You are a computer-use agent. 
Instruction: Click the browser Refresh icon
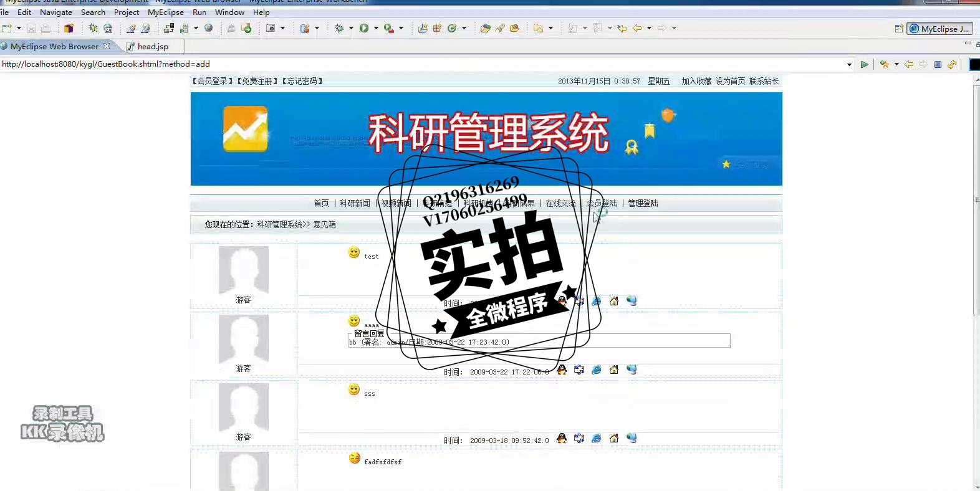pos(952,64)
